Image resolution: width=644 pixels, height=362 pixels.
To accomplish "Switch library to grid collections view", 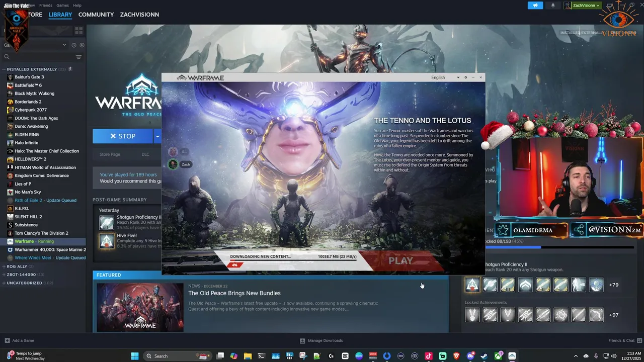I will tap(78, 31).
